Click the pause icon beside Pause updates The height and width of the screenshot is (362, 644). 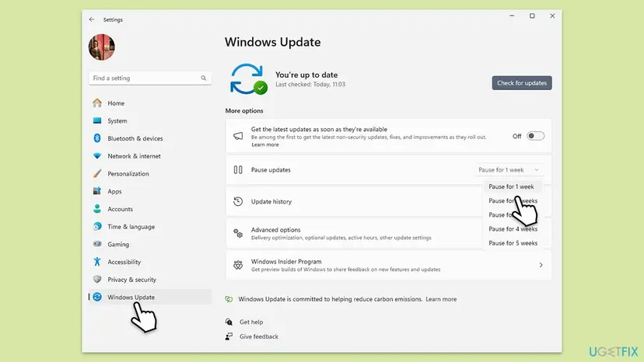click(238, 169)
